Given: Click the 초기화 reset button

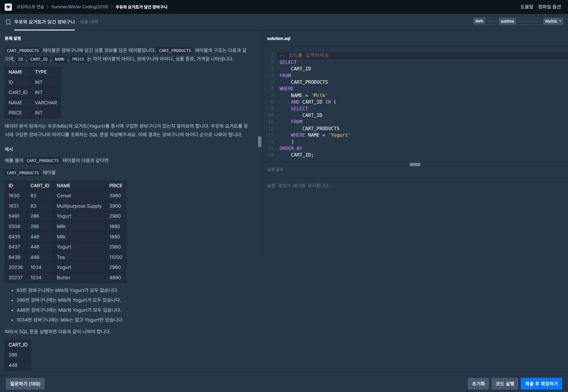Looking at the screenshot, I should click(x=478, y=384).
